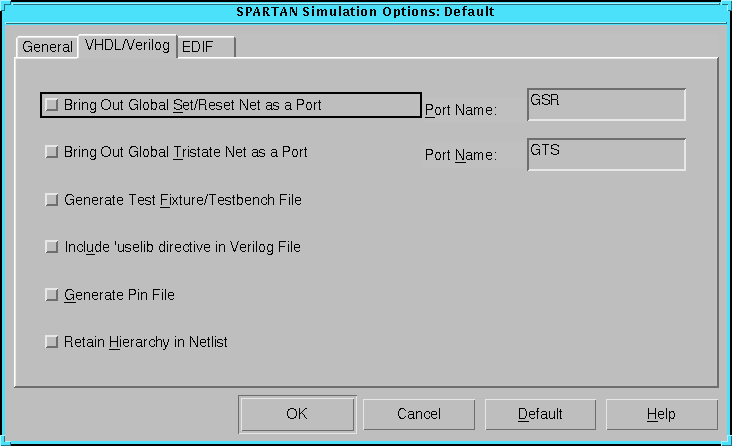The image size is (732, 446).
Task: Switch to the General tab
Action: pos(47,47)
